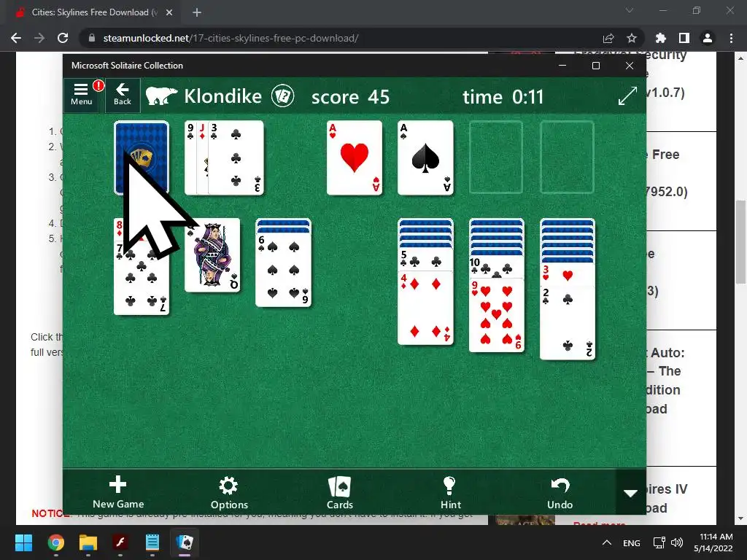Screen dimensions: 747x560
Task: Draw from the face-down stock pile
Action: (142, 157)
